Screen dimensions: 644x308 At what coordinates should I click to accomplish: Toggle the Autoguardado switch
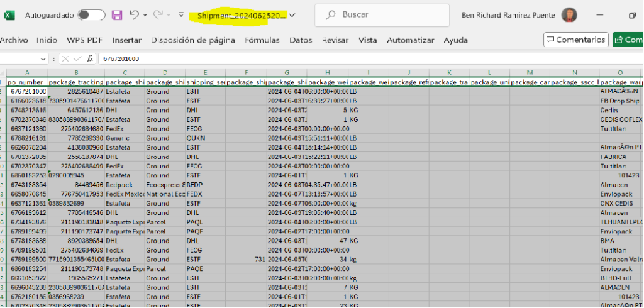tap(92, 15)
